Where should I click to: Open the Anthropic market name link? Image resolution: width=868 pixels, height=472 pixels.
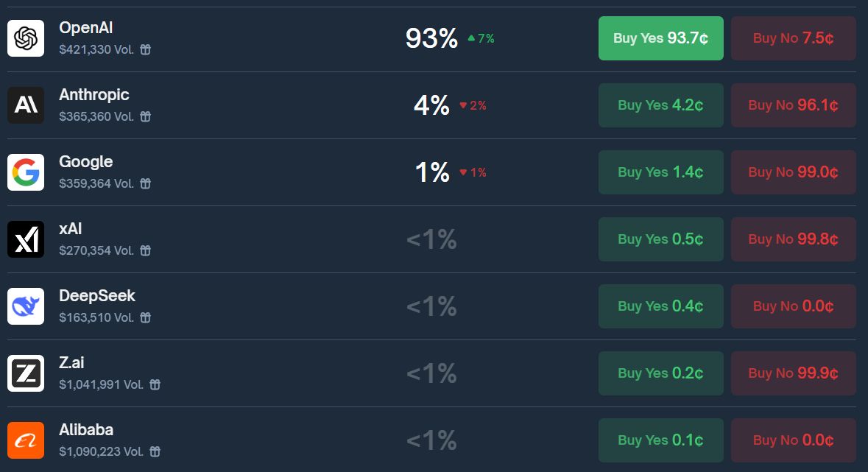point(94,95)
